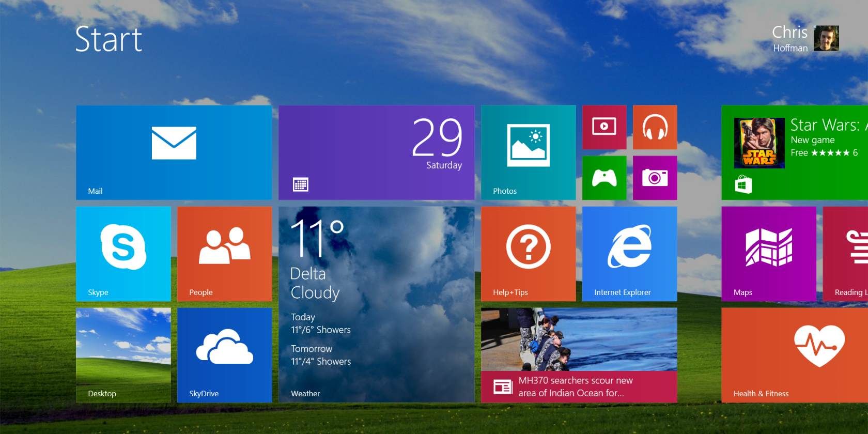Click the news icon beside MH370 headline
This screenshot has height=434, width=868.
tap(502, 386)
